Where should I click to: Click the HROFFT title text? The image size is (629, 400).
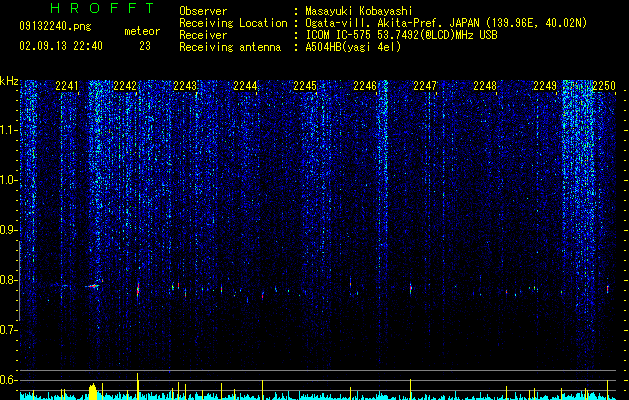coord(102,8)
